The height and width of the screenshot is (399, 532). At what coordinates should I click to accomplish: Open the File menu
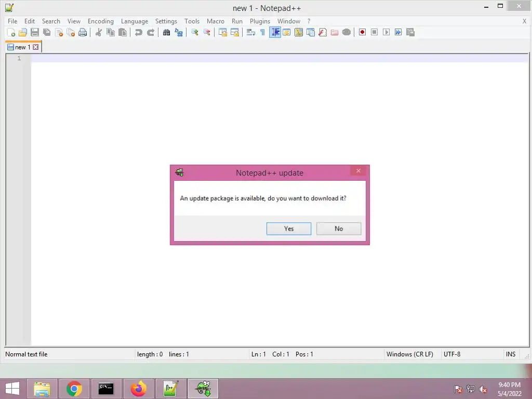pos(12,21)
